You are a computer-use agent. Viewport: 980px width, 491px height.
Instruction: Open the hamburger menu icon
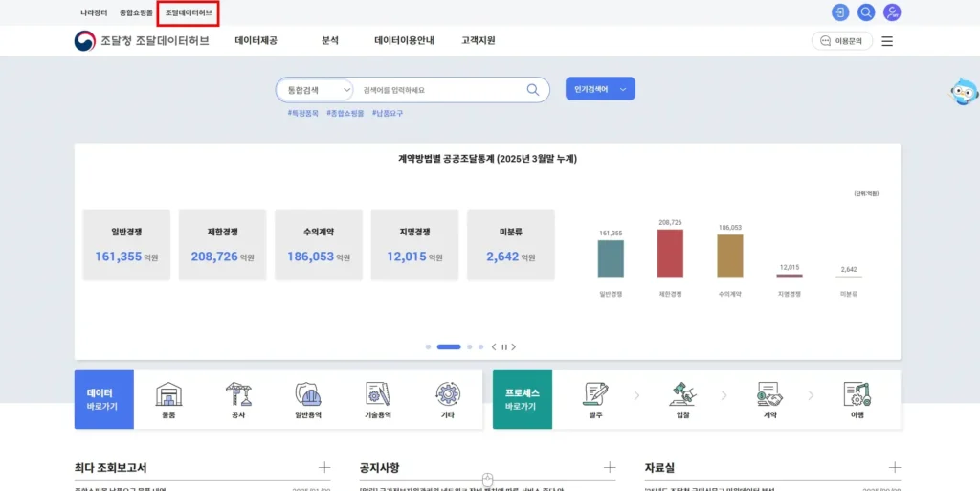[886, 41]
